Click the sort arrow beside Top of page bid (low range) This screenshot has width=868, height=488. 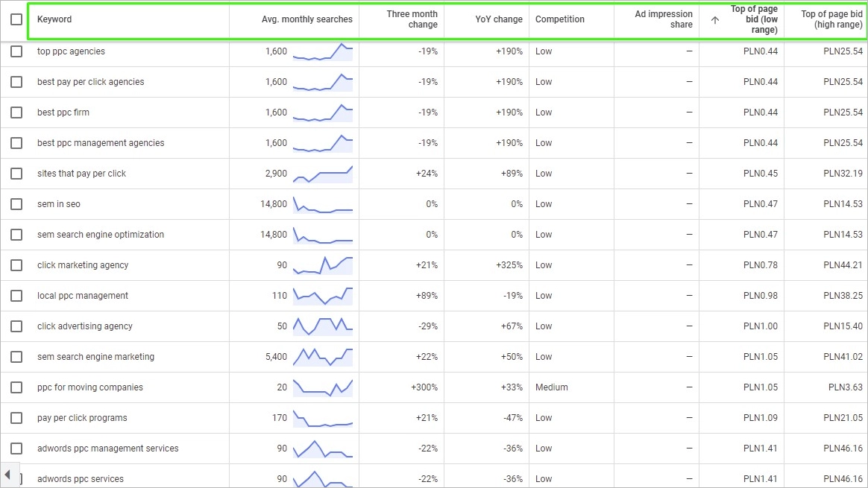(x=715, y=20)
